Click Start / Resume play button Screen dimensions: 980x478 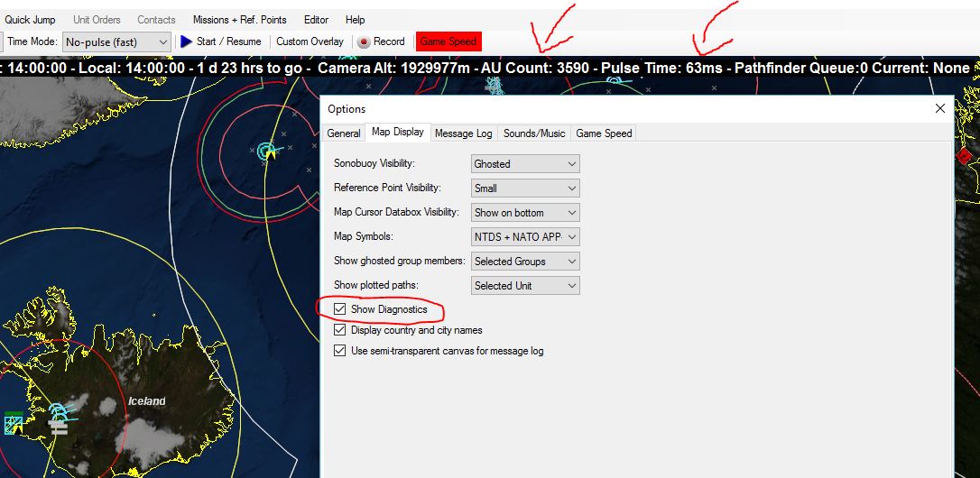click(x=221, y=41)
